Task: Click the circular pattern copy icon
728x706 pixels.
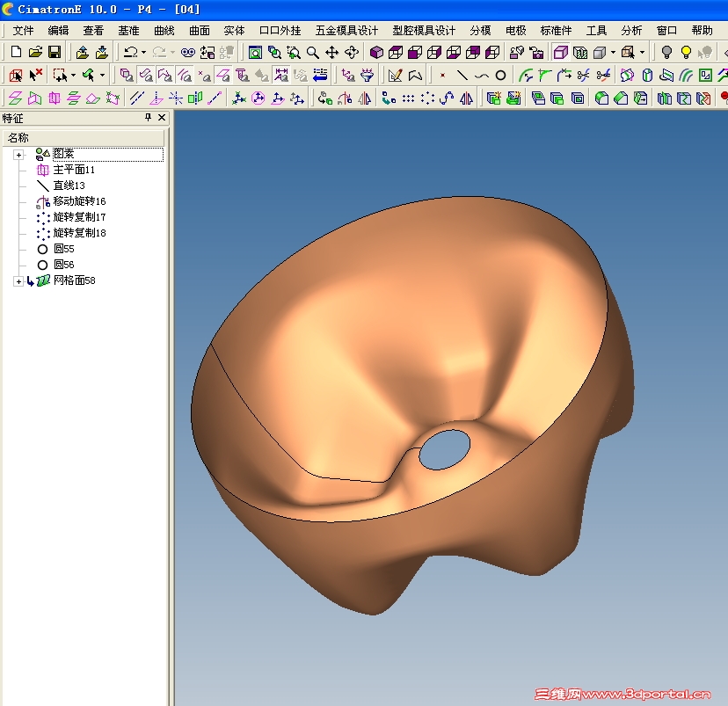Action: pyautogui.click(x=427, y=98)
